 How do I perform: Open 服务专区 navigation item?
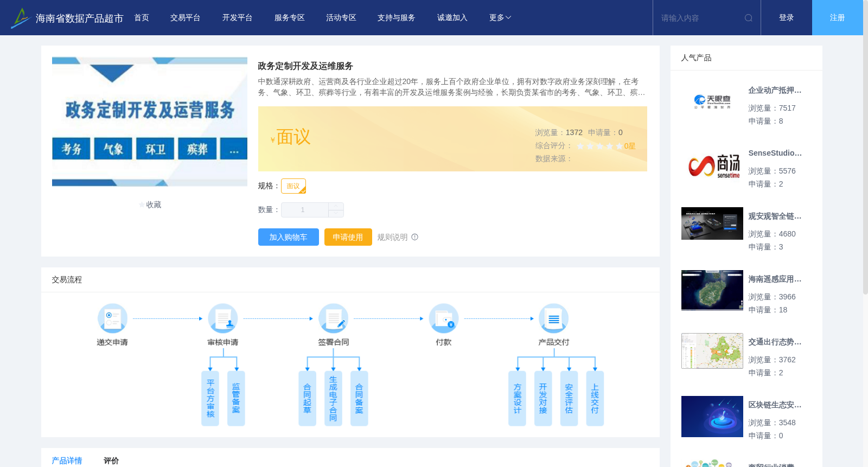click(x=290, y=18)
